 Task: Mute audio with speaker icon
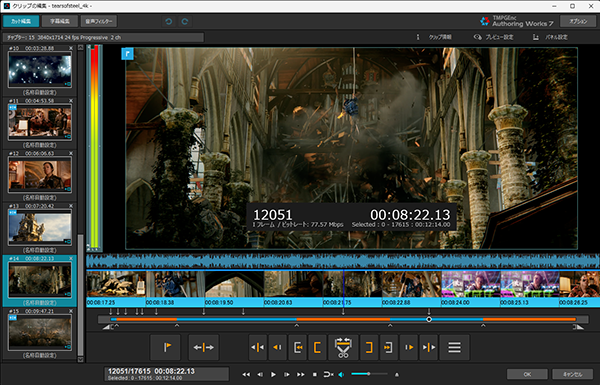click(341, 374)
